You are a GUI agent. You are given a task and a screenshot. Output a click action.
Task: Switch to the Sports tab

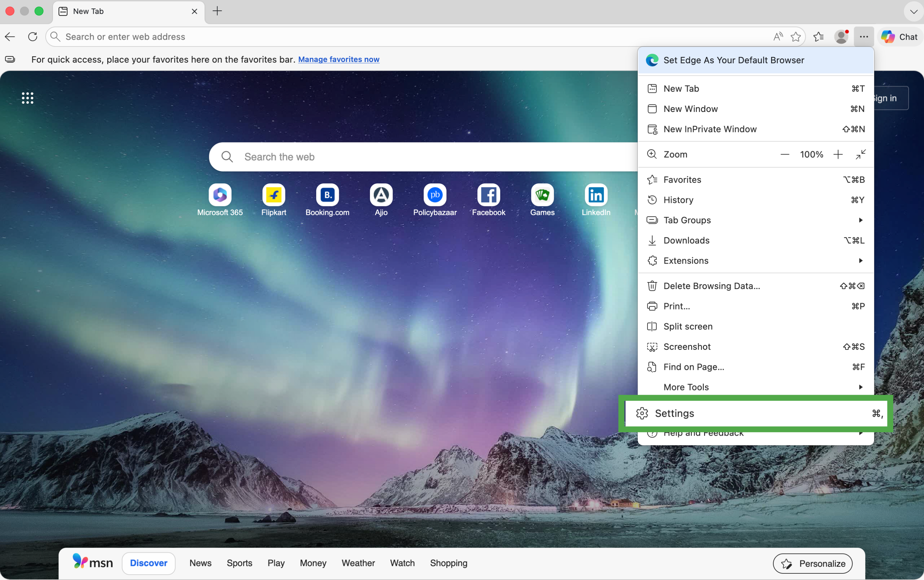pos(239,563)
